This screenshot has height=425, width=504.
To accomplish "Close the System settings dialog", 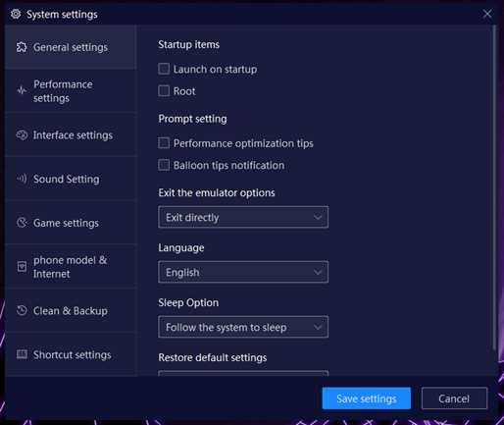I will 487,14.
